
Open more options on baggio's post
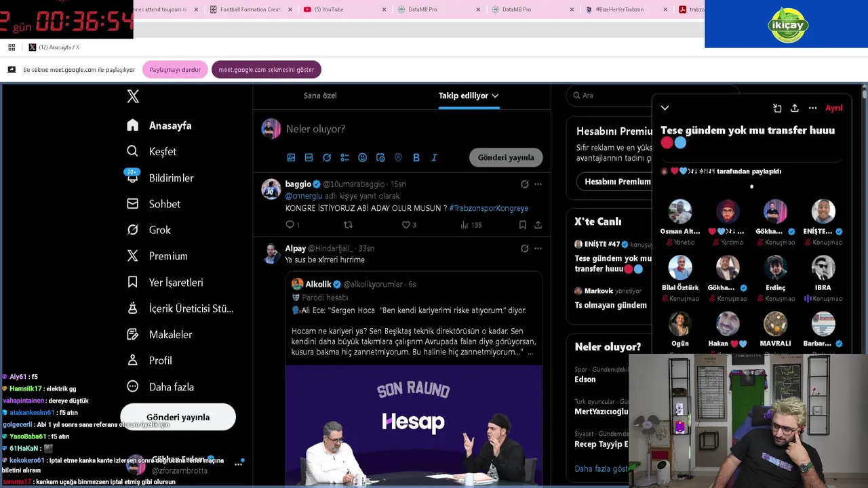(538, 184)
